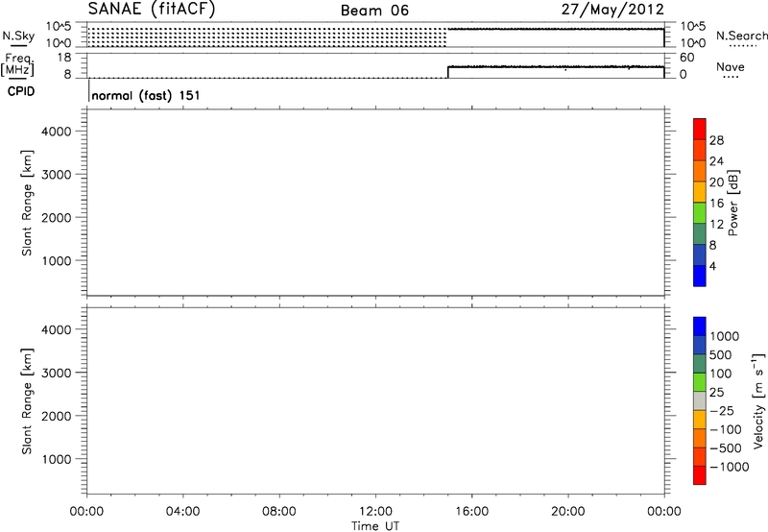Click the title text 'SANAE (fitACF)'

coord(152,9)
